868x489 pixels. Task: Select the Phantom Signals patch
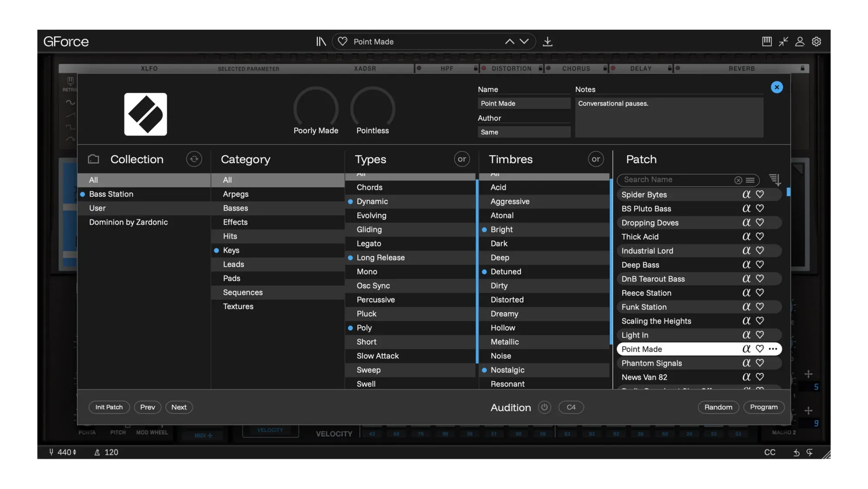tap(699, 363)
